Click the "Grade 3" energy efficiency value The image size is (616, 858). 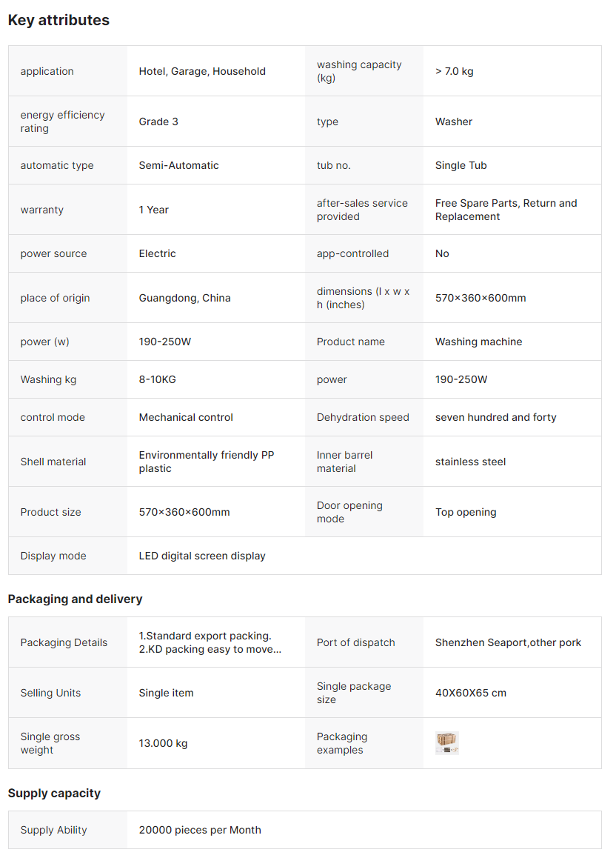point(158,122)
